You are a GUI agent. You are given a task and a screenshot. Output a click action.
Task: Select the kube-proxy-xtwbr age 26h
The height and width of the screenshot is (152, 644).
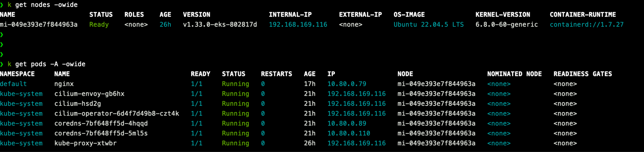[x=310, y=143]
